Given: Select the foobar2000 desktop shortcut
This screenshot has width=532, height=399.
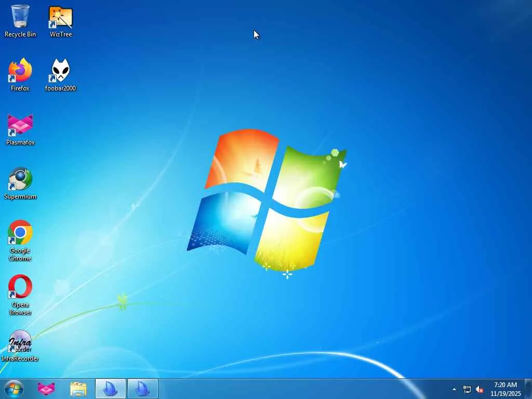Looking at the screenshot, I should (60, 75).
